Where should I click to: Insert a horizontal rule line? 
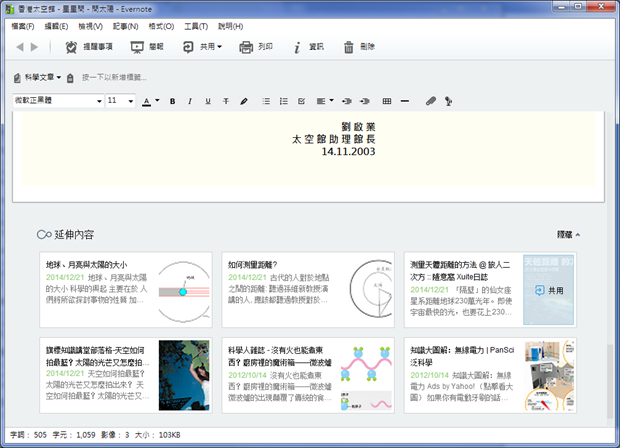[x=405, y=101]
